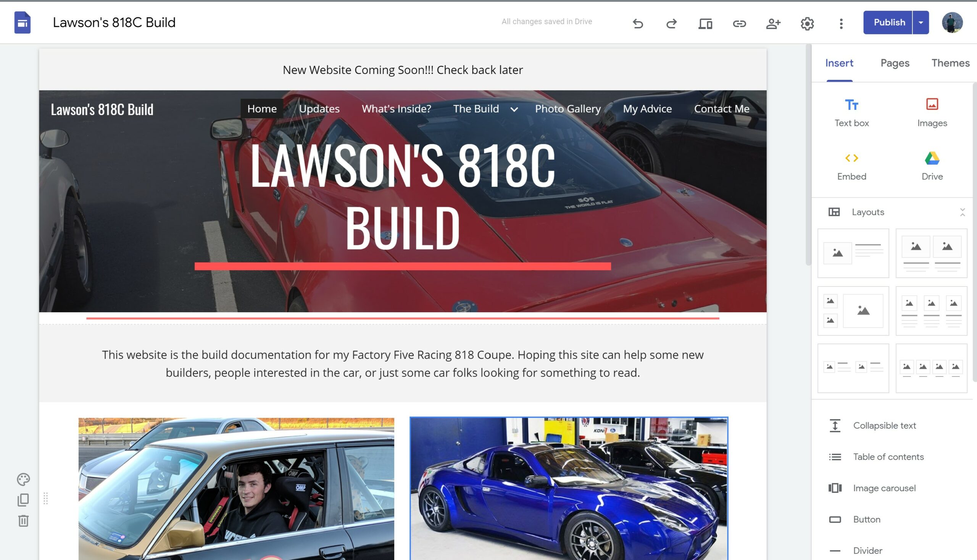Image resolution: width=977 pixels, height=560 pixels.
Task: Select two-image layout color swatch
Action: pyautogui.click(x=931, y=253)
